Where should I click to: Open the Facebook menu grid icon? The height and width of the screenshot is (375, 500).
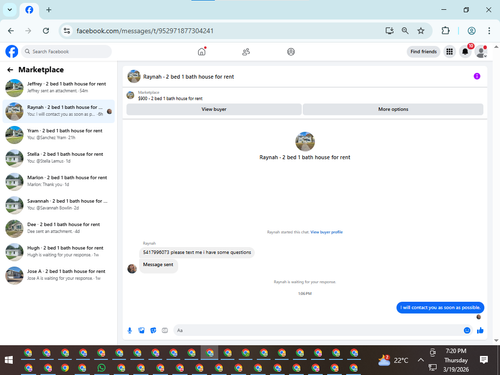click(x=449, y=52)
